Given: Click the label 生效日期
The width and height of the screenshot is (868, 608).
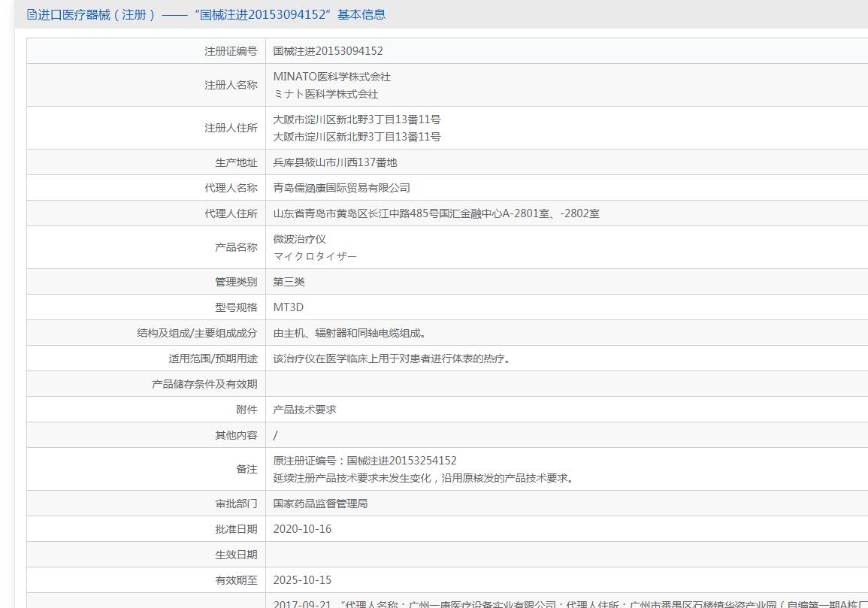Looking at the screenshot, I should (x=237, y=555).
